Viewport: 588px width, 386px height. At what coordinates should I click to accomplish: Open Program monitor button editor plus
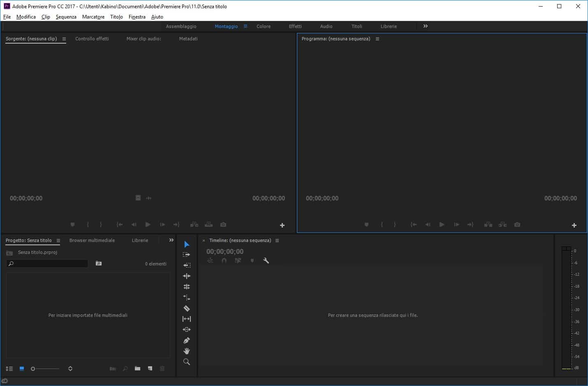(574, 225)
